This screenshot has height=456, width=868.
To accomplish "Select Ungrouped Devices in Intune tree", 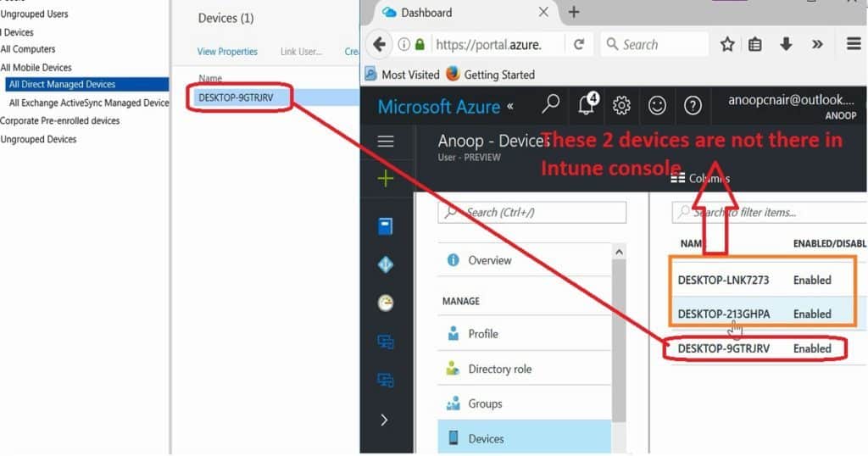I will coord(38,140).
